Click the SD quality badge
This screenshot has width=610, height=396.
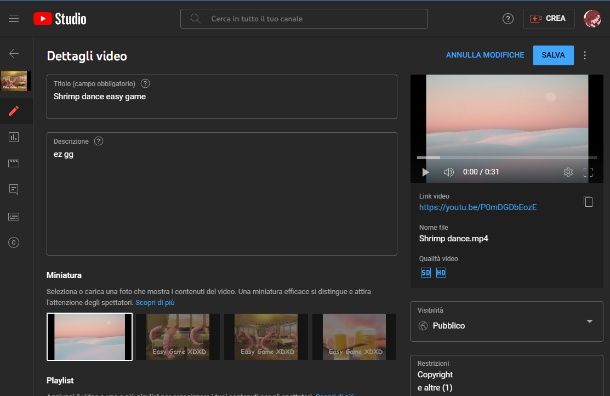pyautogui.click(x=426, y=273)
